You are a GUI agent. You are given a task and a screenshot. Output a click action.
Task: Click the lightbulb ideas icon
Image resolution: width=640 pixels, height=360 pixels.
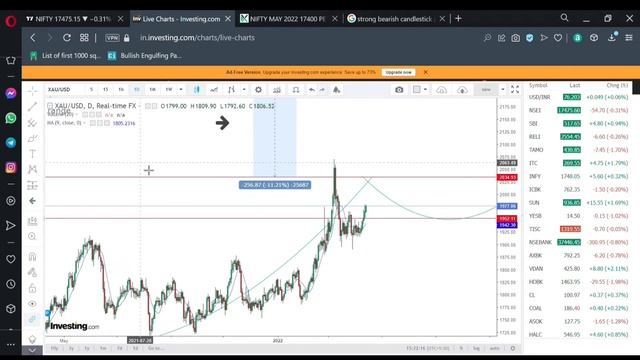pos(32,339)
